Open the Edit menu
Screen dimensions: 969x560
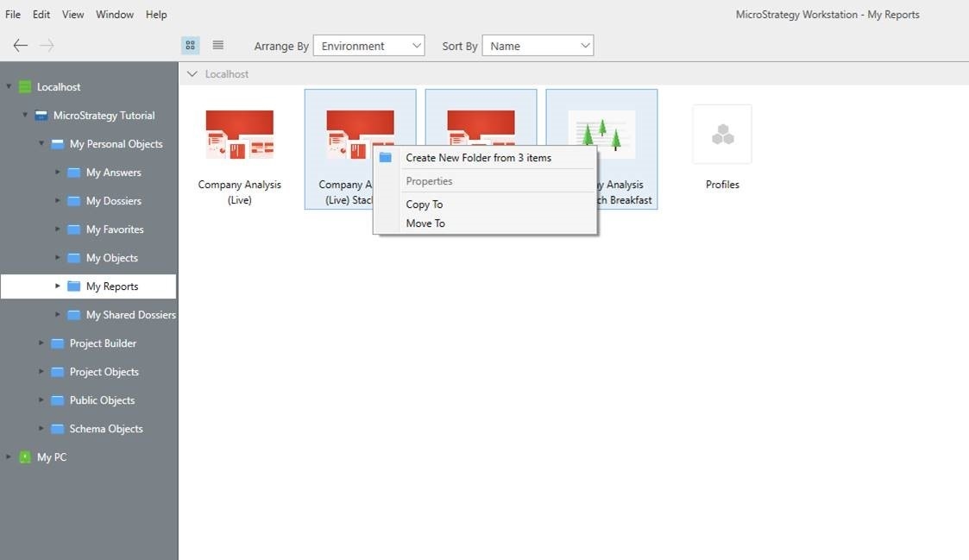click(41, 14)
